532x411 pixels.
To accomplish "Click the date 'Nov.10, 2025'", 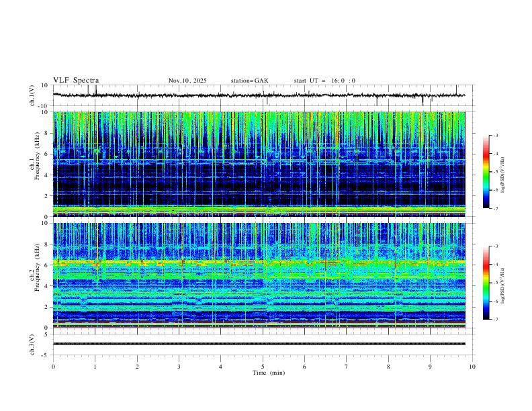I will 187,81.
